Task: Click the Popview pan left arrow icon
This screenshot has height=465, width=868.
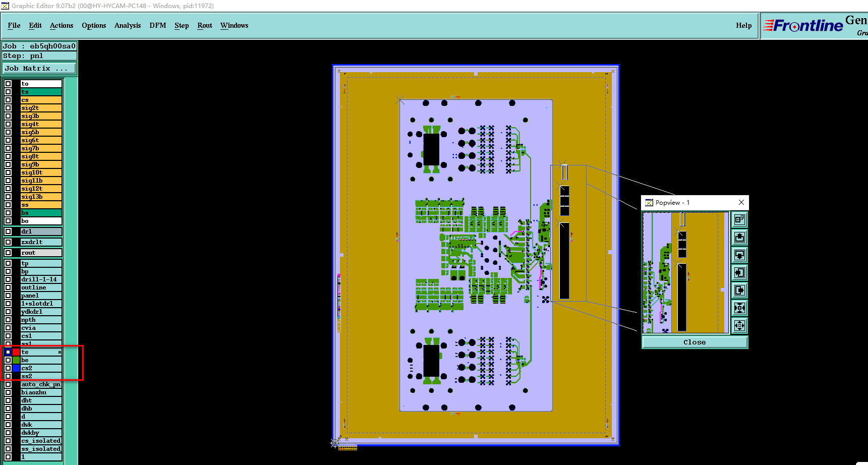Action: click(x=739, y=272)
